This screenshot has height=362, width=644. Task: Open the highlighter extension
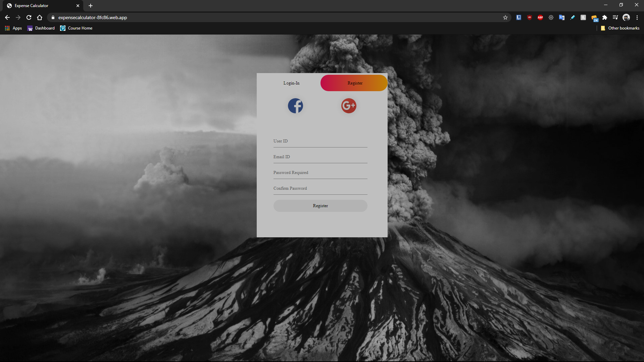click(x=573, y=17)
